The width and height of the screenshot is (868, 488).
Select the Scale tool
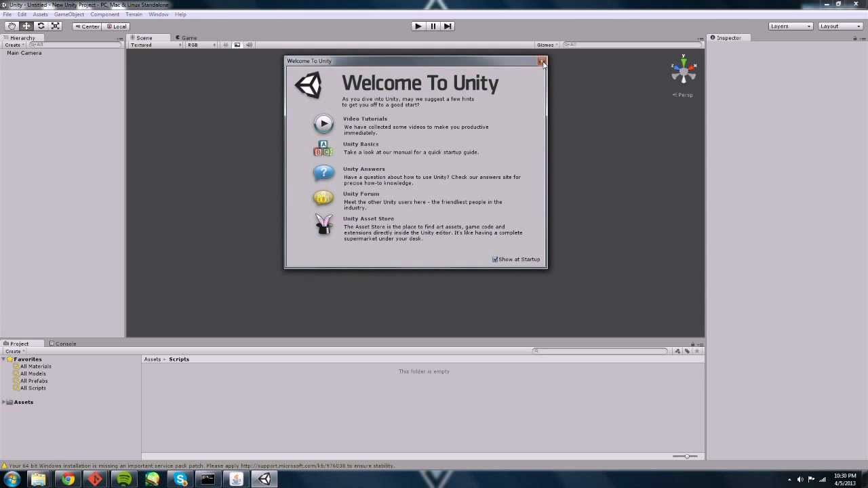pyautogui.click(x=56, y=26)
